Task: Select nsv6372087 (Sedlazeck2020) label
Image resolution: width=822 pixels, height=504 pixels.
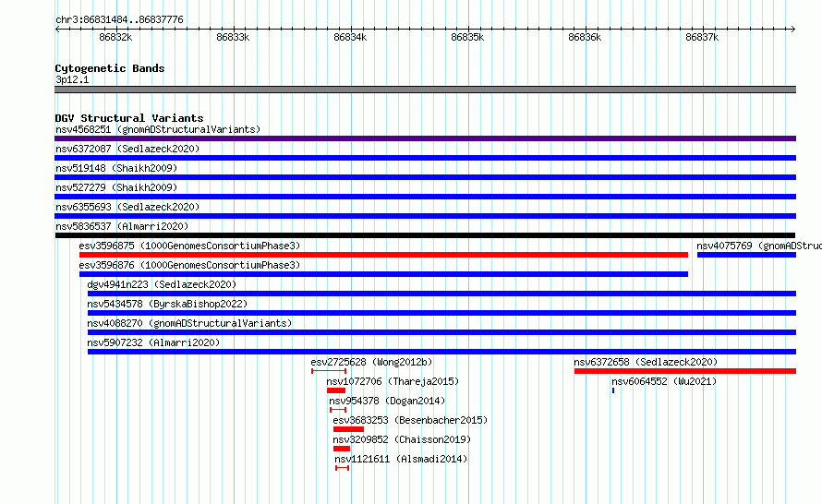Action: pos(127,149)
